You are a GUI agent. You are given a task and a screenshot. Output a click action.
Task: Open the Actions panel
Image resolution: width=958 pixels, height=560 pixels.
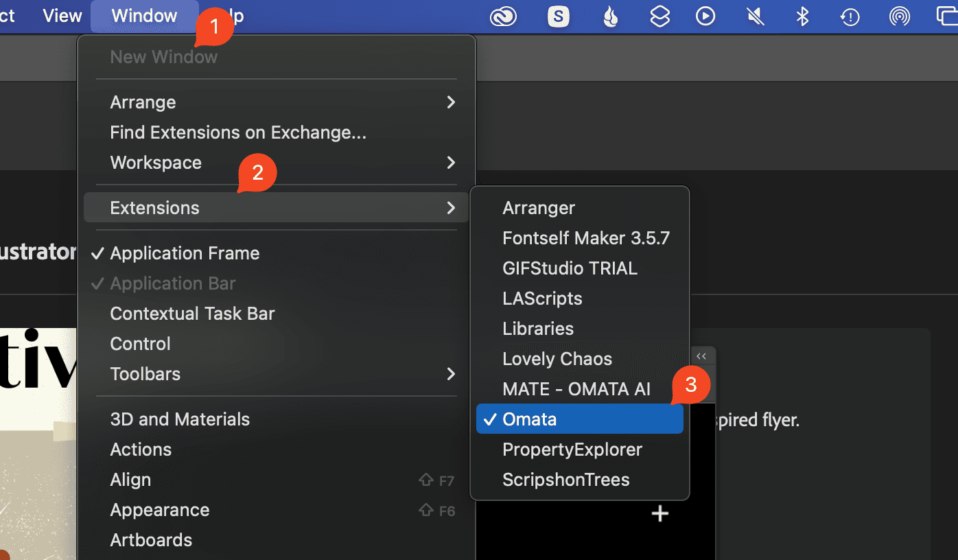click(277, 450)
